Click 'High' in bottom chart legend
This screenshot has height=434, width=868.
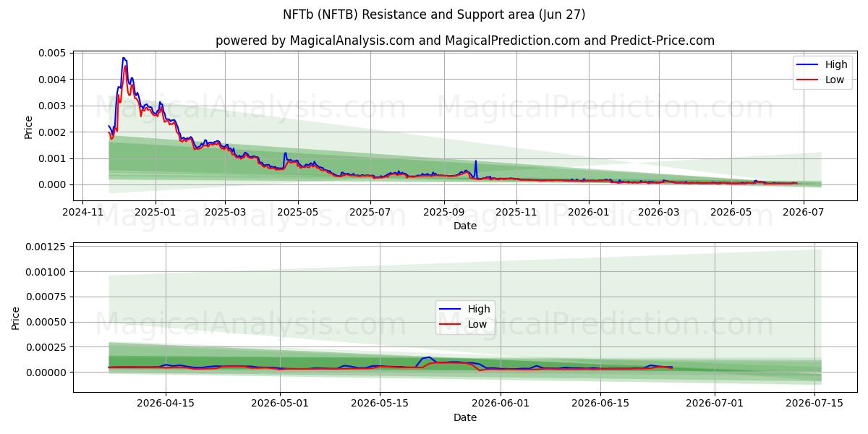(478, 309)
